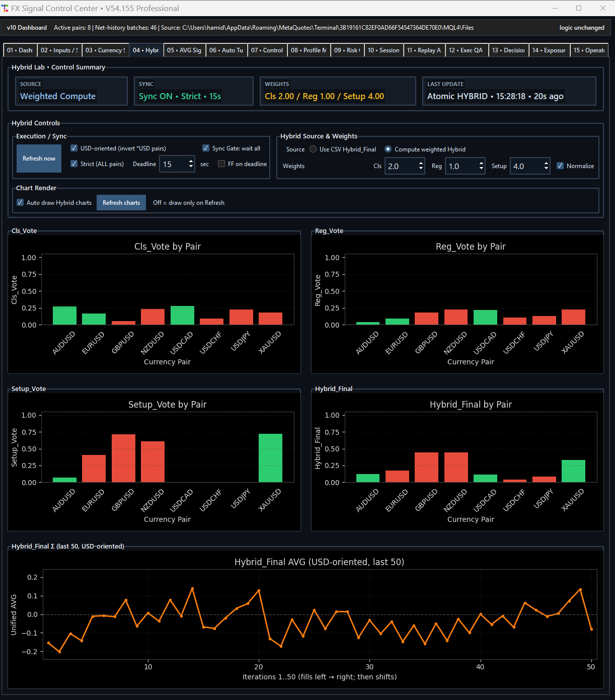Click the XAUUSD green bar in Setup_Vote

click(270, 458)
